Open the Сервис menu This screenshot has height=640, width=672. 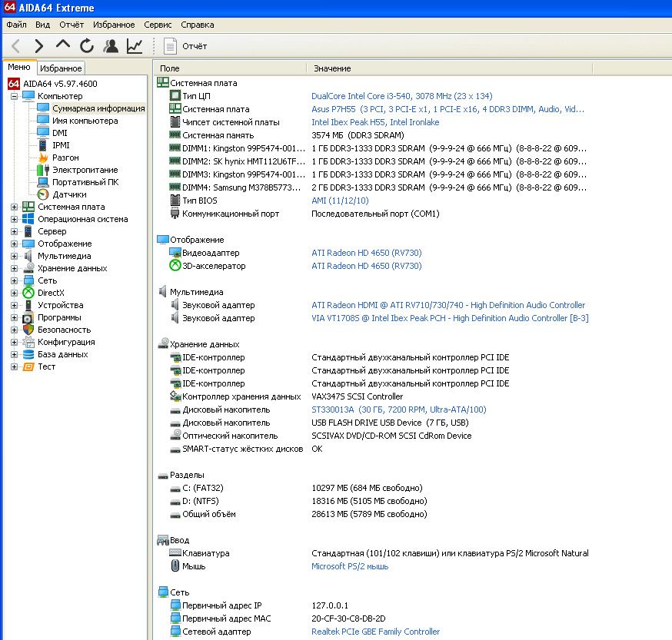158,25
